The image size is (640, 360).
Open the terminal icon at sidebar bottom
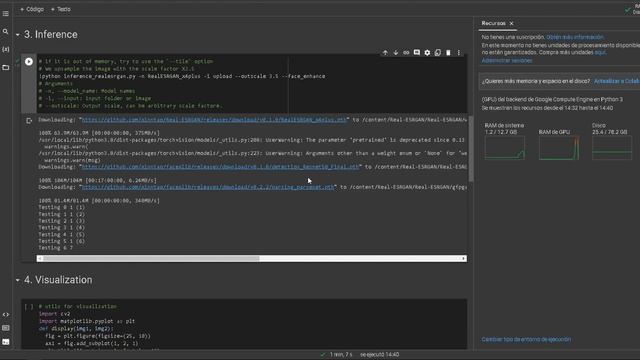click(6, 342)
